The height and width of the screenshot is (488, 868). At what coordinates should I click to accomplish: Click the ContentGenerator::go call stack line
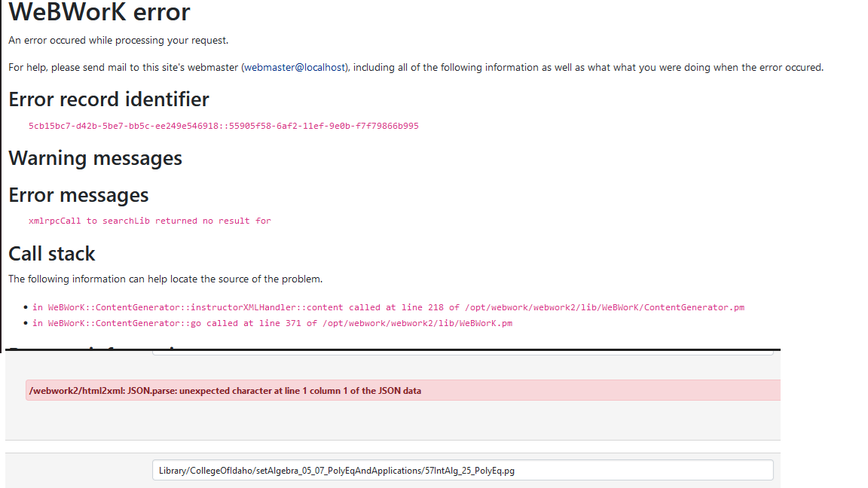pos(272,323)
